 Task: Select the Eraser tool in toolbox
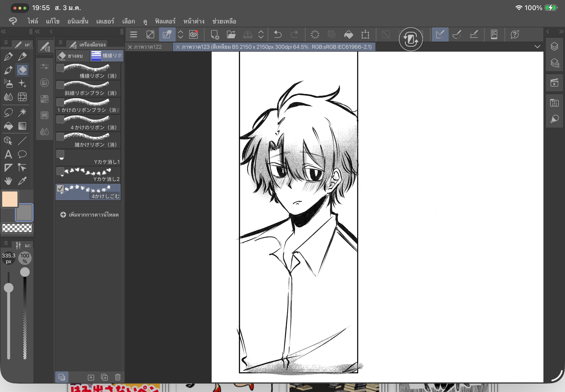(22, 70)
